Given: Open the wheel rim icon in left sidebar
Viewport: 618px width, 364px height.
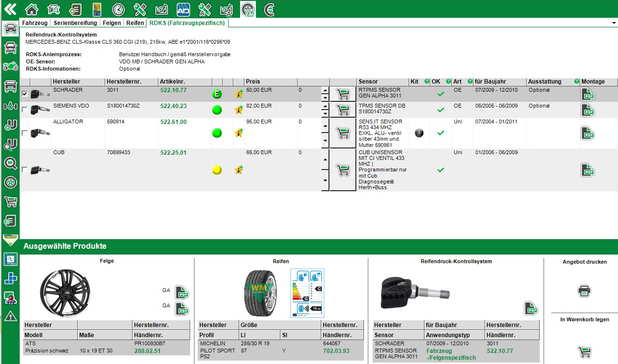Looking at the screenshot, I should pos(10,182).
